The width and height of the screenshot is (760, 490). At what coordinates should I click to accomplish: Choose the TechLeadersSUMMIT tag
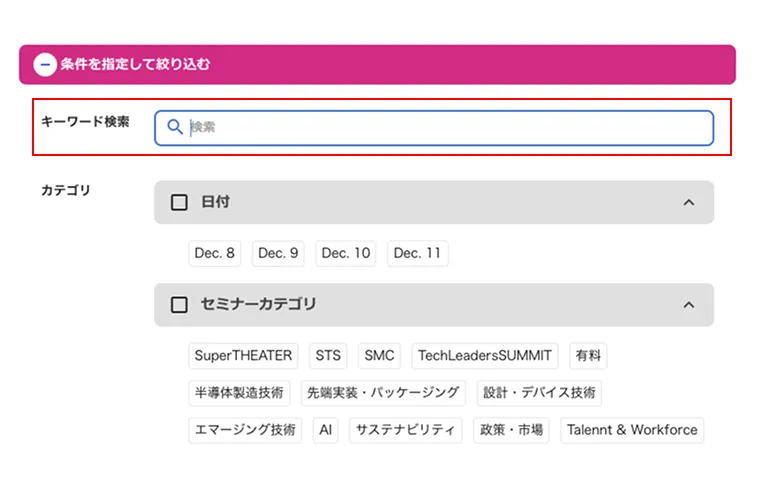[485, 356]
